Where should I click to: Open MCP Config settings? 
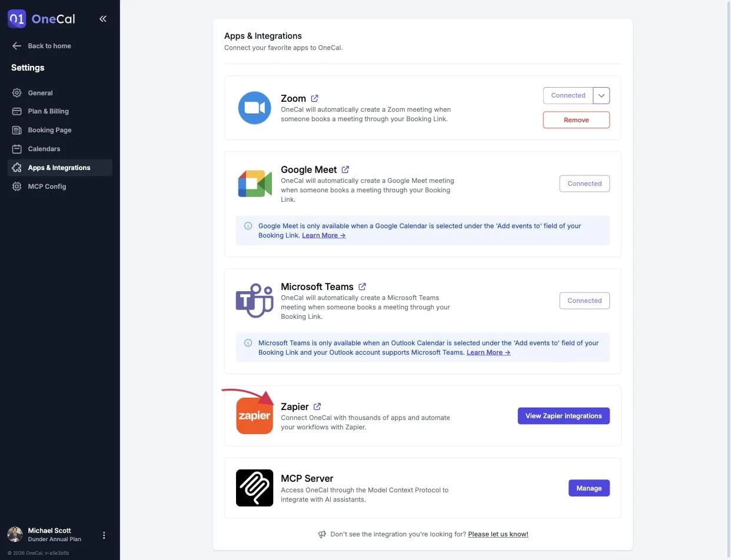click(60, 186)
